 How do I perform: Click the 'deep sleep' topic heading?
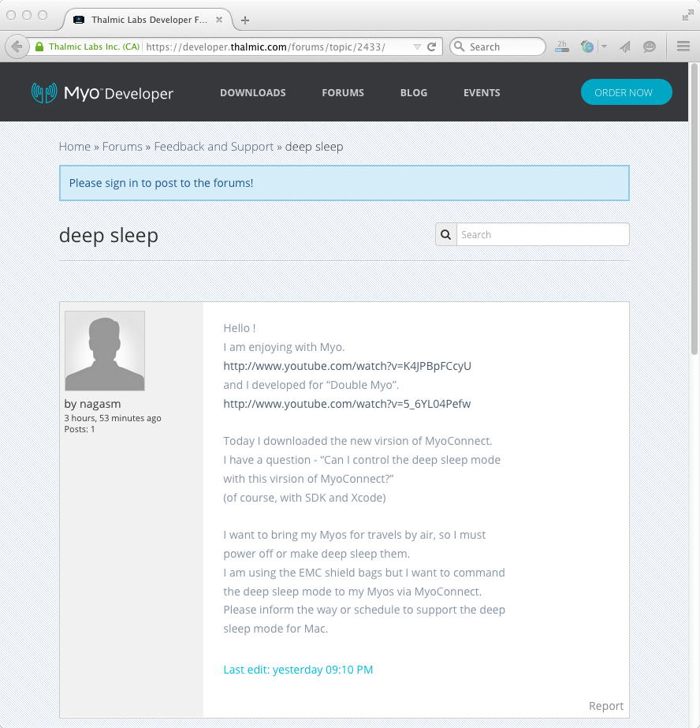tap(109, 235)
